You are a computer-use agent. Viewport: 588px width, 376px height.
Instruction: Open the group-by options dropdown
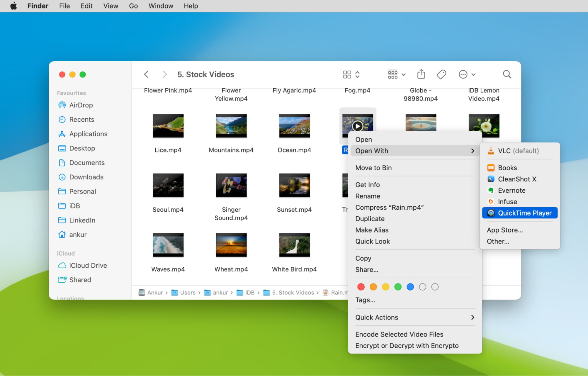tap(397, 74)
